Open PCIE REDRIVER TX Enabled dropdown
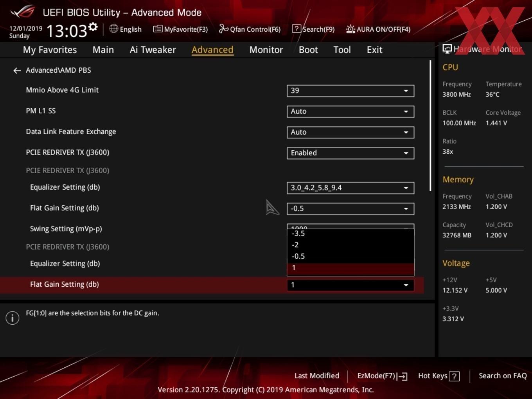This screenshot has height=399, width=532. click(x=350, y=153)
